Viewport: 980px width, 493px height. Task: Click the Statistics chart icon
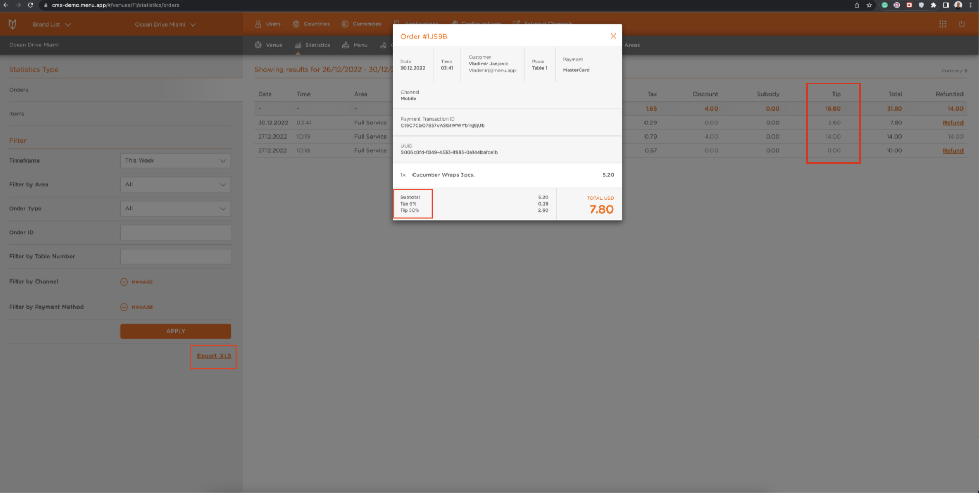[x=298, y=45]
